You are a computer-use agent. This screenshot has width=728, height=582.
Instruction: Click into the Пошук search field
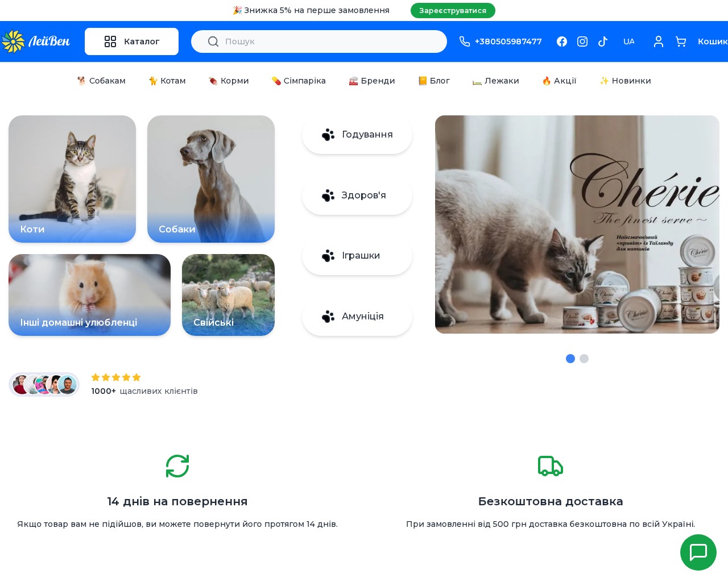click(x=330, y=41)
